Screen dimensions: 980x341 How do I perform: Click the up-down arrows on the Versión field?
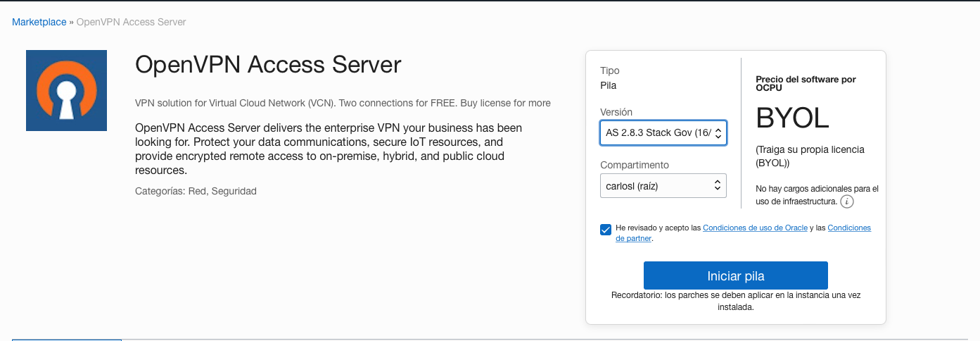[718, 132]
